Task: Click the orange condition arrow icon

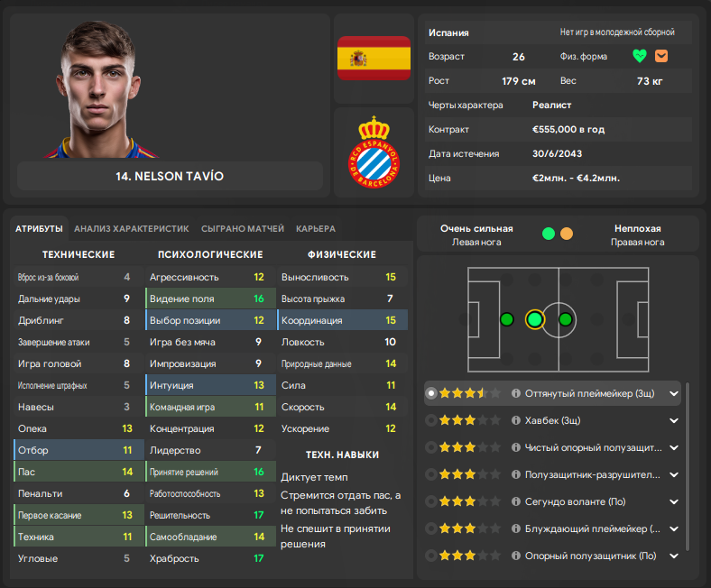Action: (661, 56)
